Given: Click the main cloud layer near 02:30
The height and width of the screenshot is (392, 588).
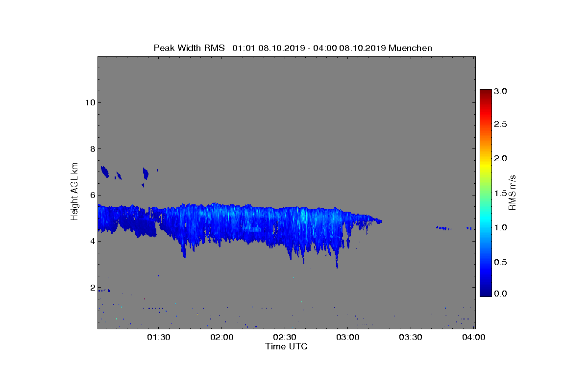Looking at the screenshot, I should tap(285, 225).
